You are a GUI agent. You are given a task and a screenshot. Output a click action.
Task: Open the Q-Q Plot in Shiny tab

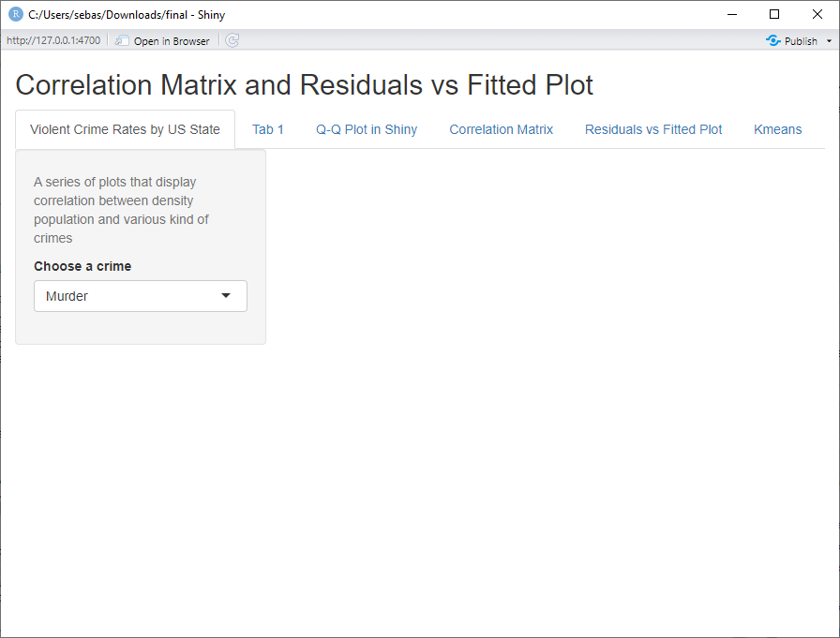(x=367, y=129)
